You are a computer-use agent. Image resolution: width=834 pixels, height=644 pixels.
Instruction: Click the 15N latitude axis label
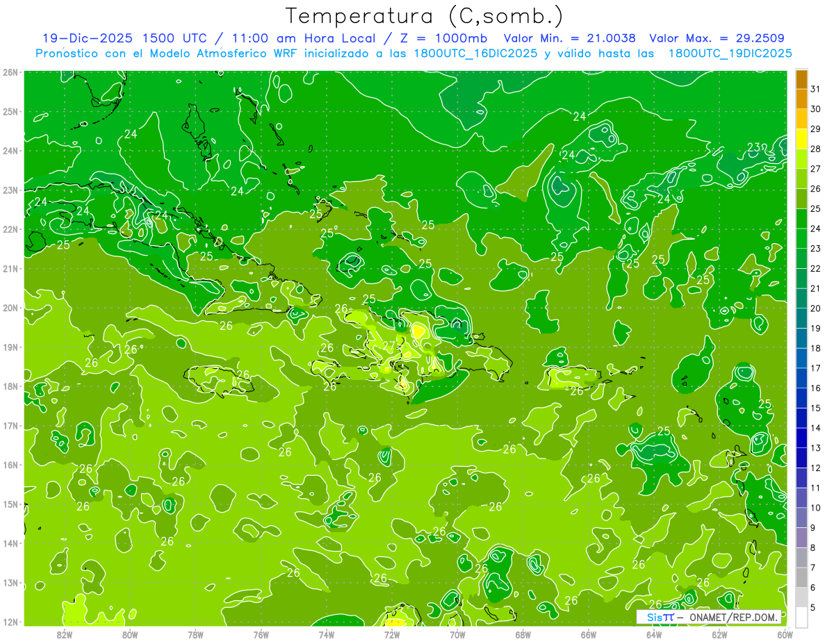click(10, 504)
